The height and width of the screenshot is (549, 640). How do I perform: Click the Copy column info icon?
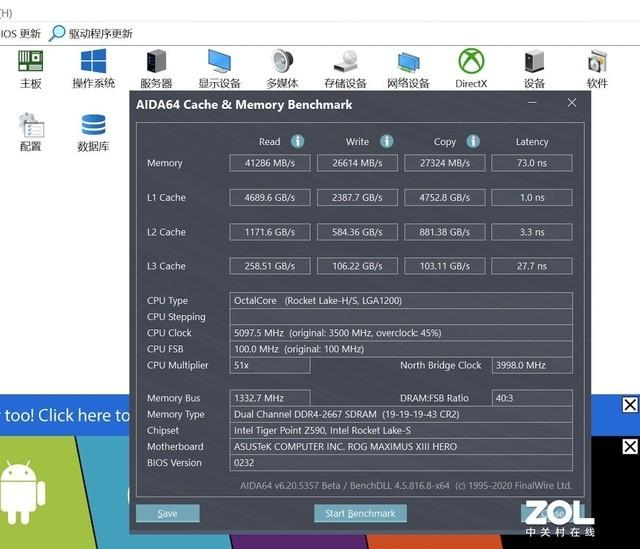point(473,141)
